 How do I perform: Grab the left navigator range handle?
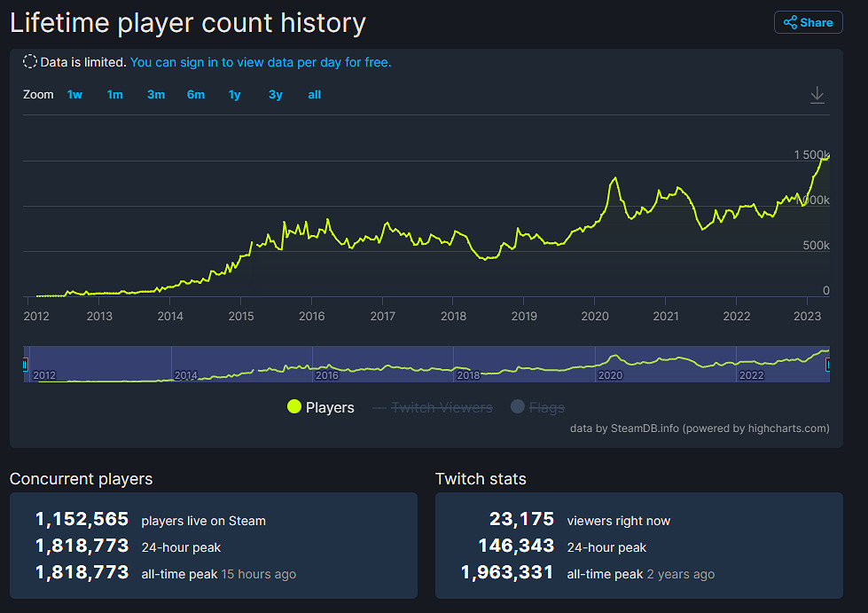25,364
